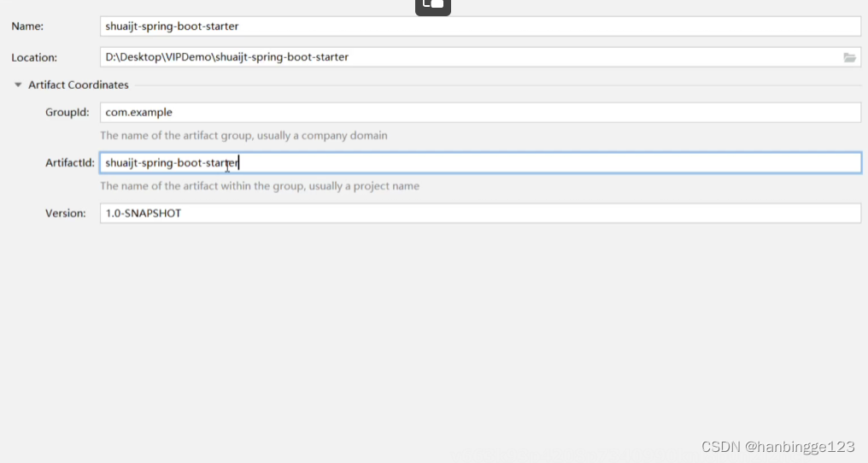
Task: Click the Artifact Coordinates section title
Action: point(79,85)
